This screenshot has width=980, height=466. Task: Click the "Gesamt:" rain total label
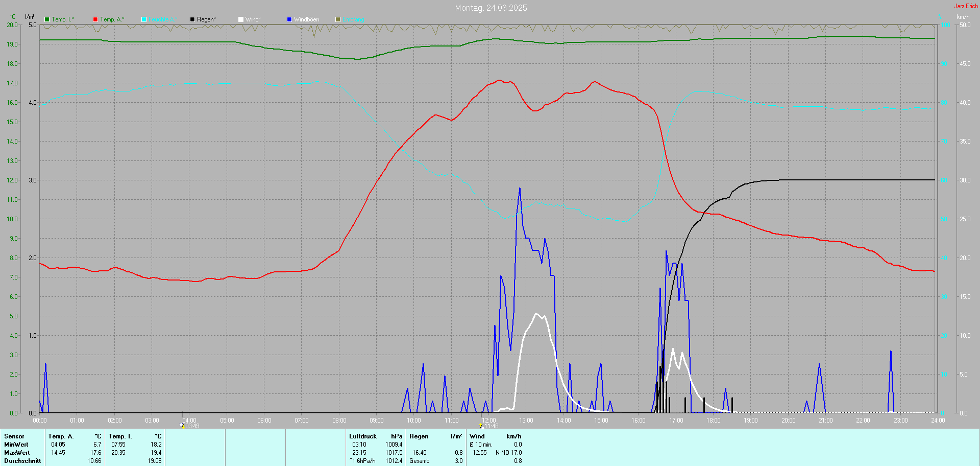point(419,461)
